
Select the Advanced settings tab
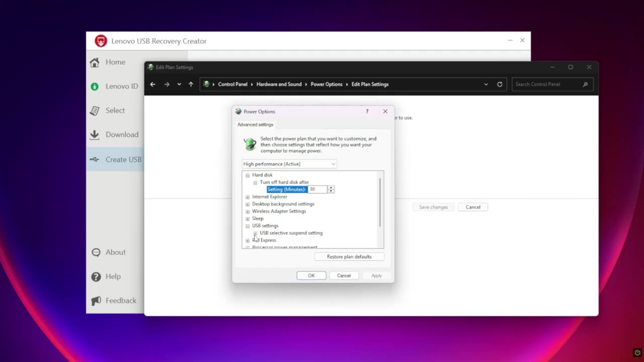tap(255, 125)
